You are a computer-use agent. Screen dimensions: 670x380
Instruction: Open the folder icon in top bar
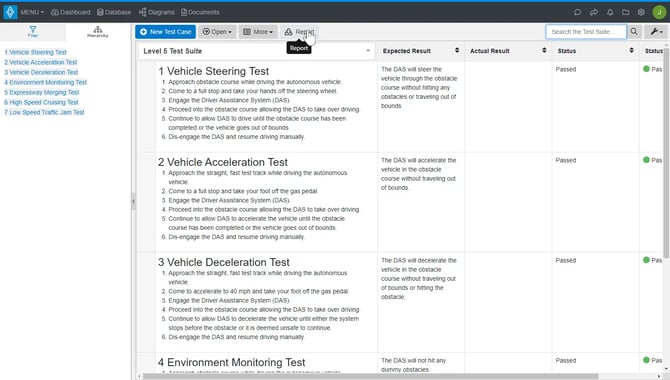tap(626, 12)
